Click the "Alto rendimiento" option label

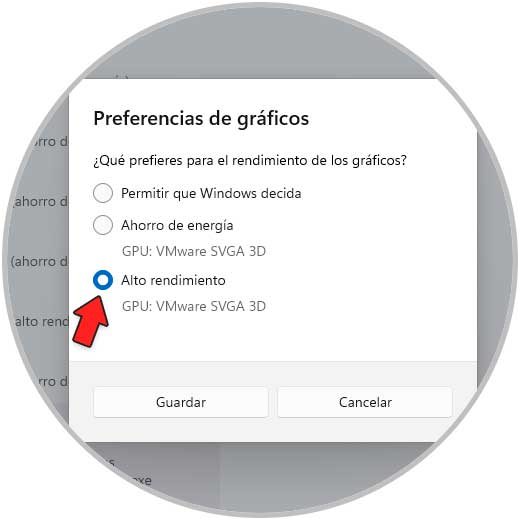173,280
